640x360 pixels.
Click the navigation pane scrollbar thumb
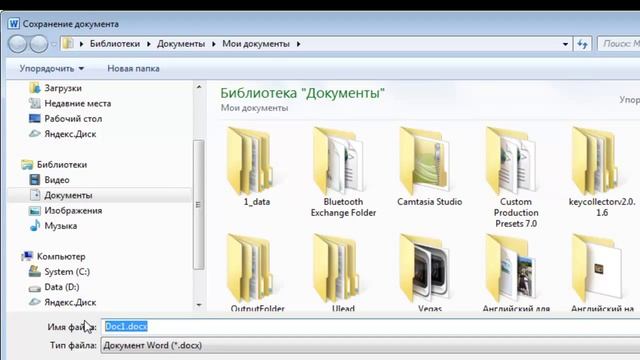pyautogui.click(x=199, y=204)
